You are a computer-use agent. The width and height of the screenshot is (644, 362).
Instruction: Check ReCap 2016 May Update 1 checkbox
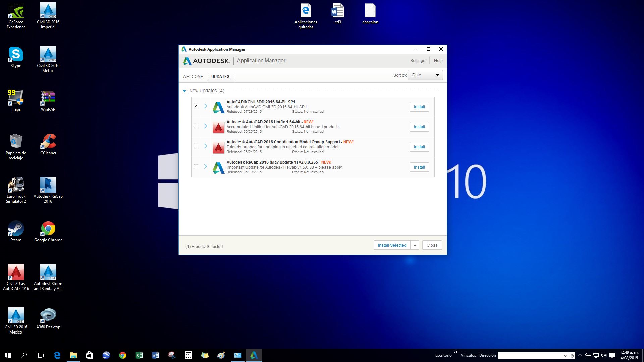[196, 166]
